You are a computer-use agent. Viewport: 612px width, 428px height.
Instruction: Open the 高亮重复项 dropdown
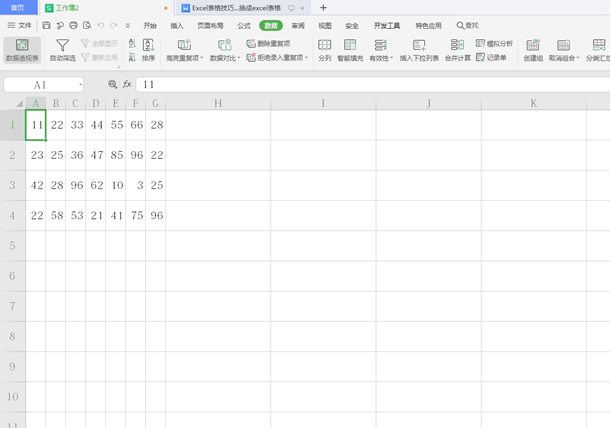tap(185, 50)
